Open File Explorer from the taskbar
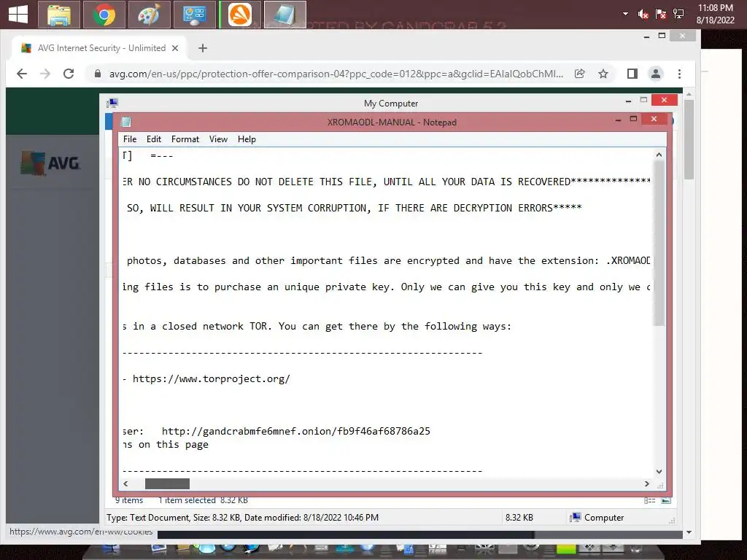This screenshot has height=560, width=747. click(x=59, y=15)
